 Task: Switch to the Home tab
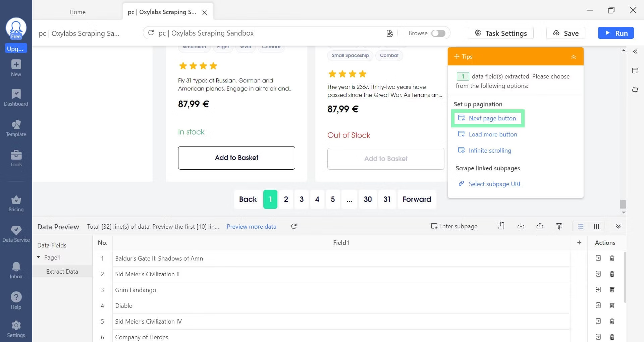click(77, 12)
